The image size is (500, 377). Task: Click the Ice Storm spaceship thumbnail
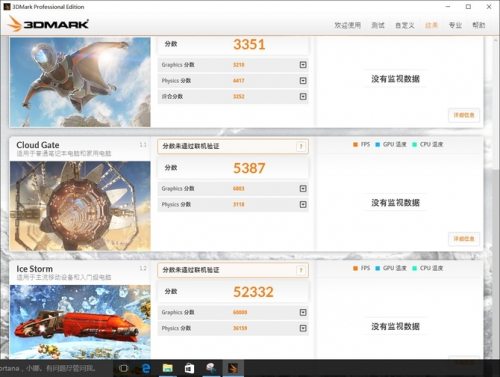click(80, 322)
